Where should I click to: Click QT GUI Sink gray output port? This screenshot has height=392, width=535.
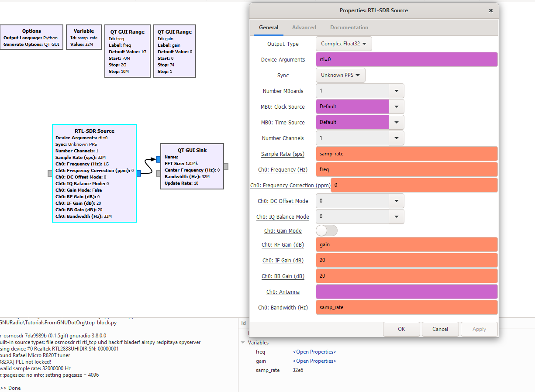(226, 166)
